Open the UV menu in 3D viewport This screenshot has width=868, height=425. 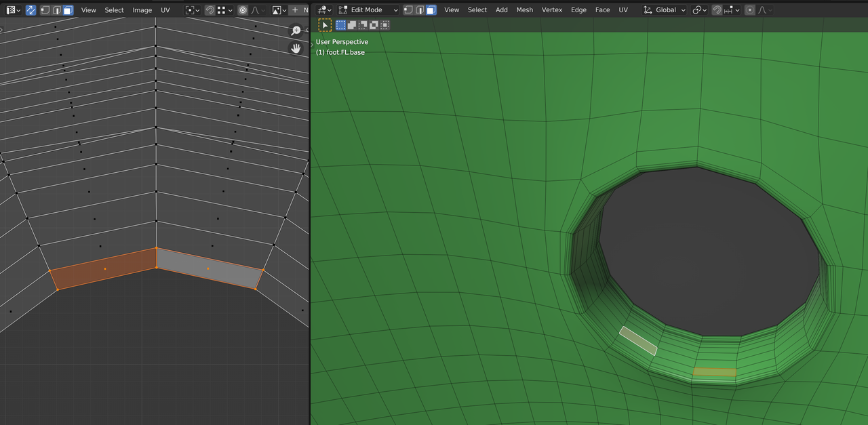623,10
